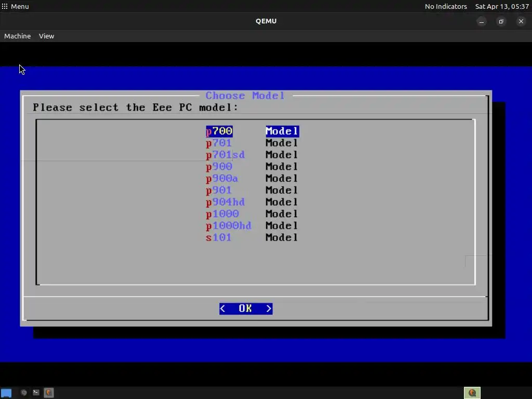Click the QEMU icon in taskbar
The image size is (532, 399).
click(x=48, y=393)
